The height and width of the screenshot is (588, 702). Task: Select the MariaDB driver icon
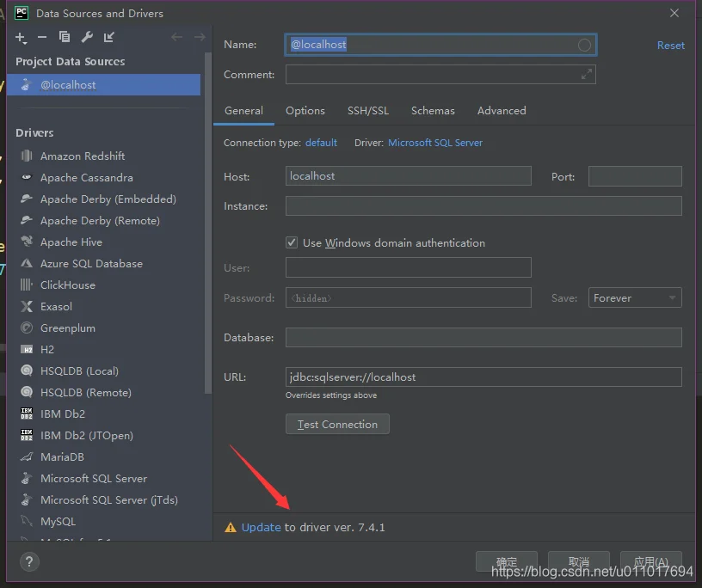(27, 456)
